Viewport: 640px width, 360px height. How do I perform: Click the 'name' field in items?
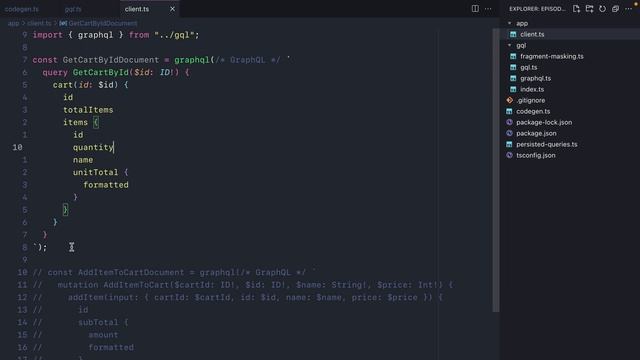click(x=83, y=160)
